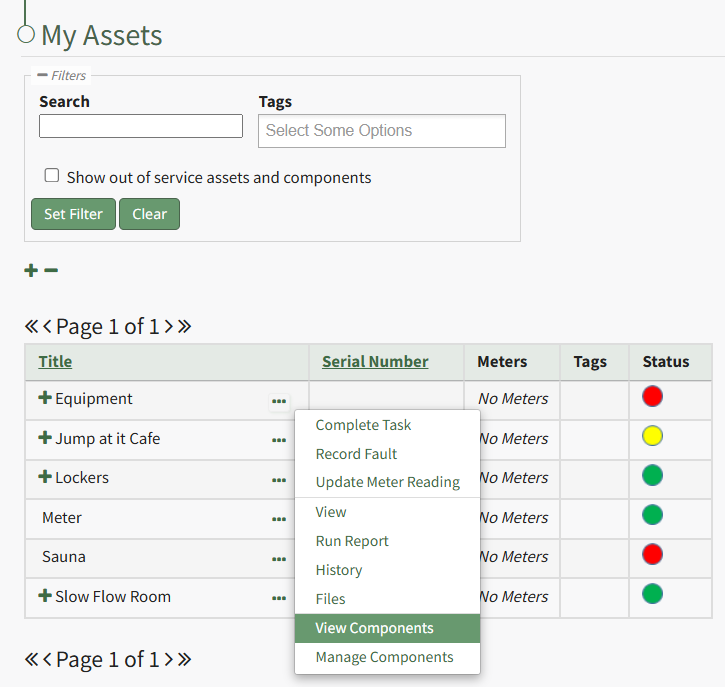Sort table by Serial Number column link
This screenshot has width=725, height=687.
(375, 362)
